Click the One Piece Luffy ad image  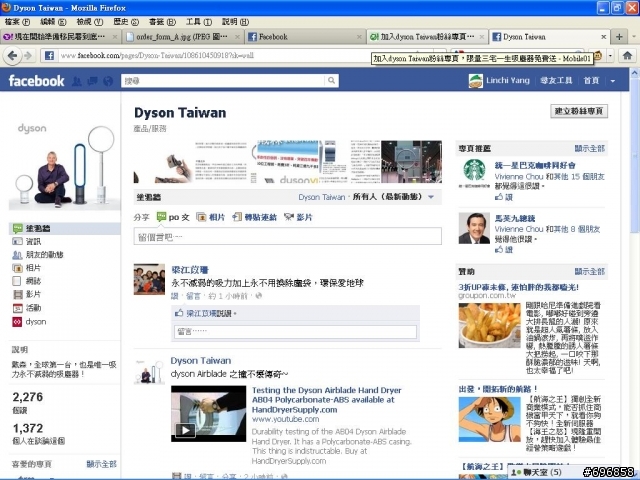pos(489,420)
